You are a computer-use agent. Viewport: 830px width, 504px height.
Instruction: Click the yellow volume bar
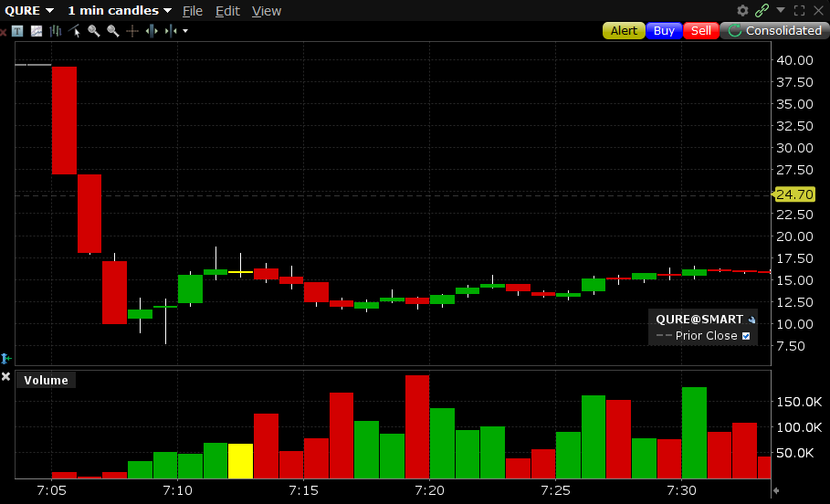pos(240,461)
